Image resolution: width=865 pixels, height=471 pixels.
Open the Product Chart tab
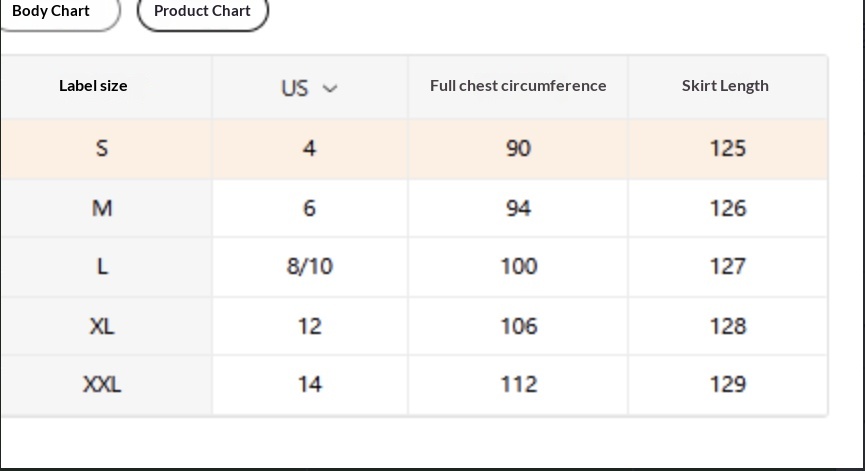coord(202,11)
